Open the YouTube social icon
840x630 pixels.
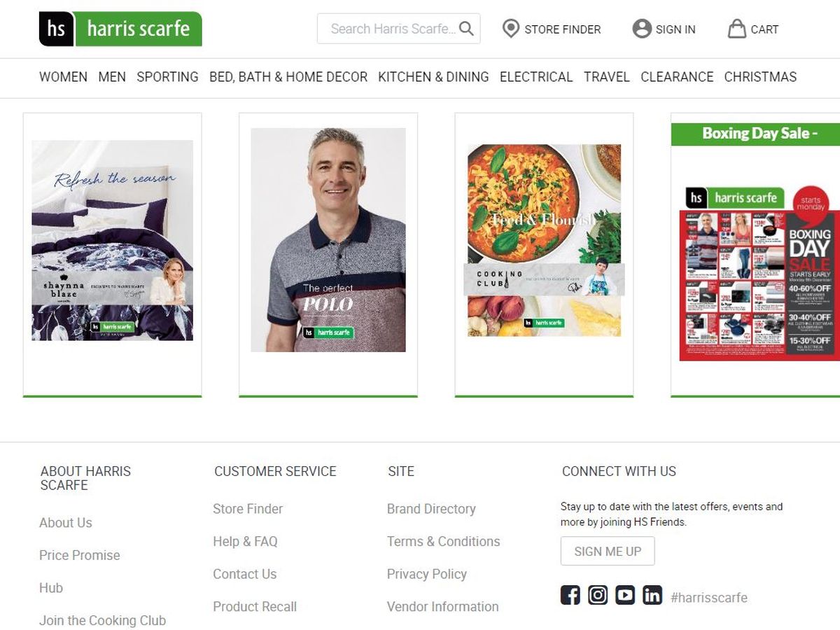click(x=625, y=596)
